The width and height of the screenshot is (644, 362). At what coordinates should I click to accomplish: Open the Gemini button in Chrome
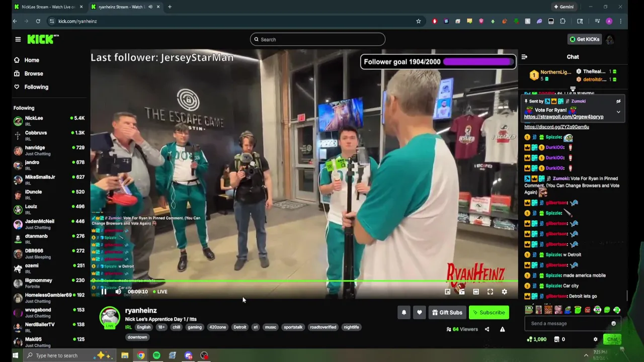pyautogui.click(x=563, y=7)
